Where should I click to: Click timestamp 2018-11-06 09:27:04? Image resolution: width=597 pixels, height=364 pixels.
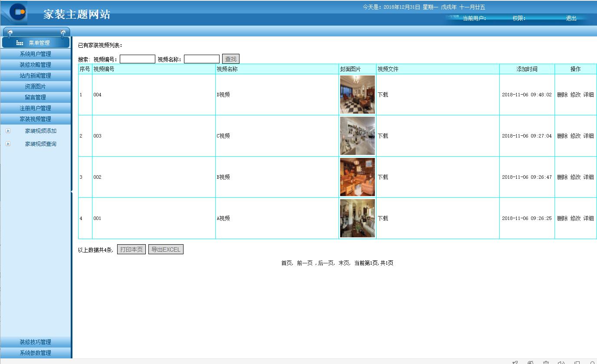click(x=527, y=136)
